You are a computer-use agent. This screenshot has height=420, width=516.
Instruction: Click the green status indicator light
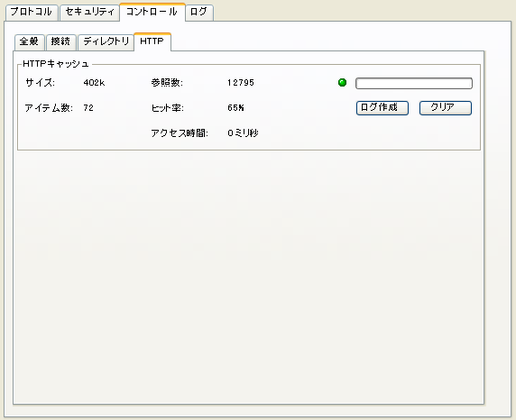(342, 83)
